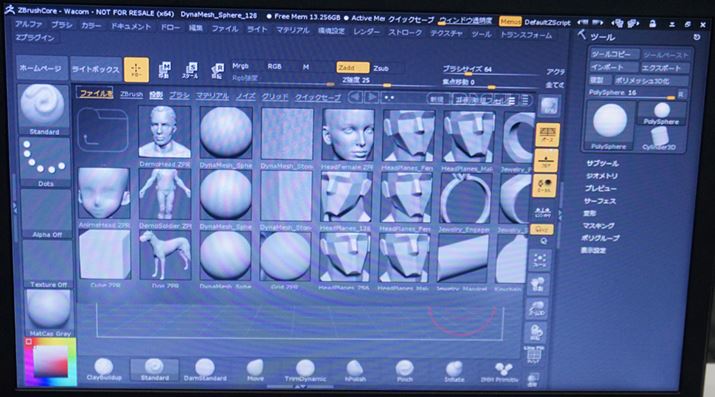Disable Zadd sculpt mode

[x=352, y=67]
